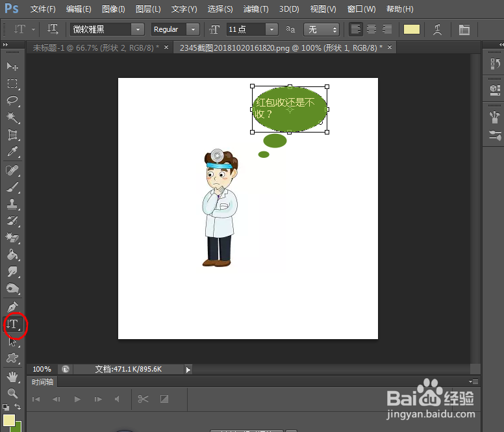Open the 图层(L) menu

[x=148, y=9]
